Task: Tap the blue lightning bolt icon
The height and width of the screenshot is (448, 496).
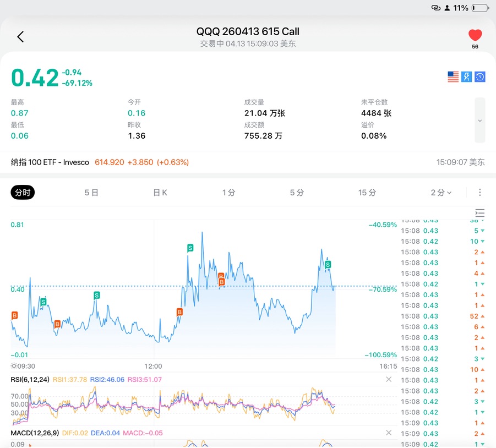Action: pyautogui.click(x=466, y=77)
